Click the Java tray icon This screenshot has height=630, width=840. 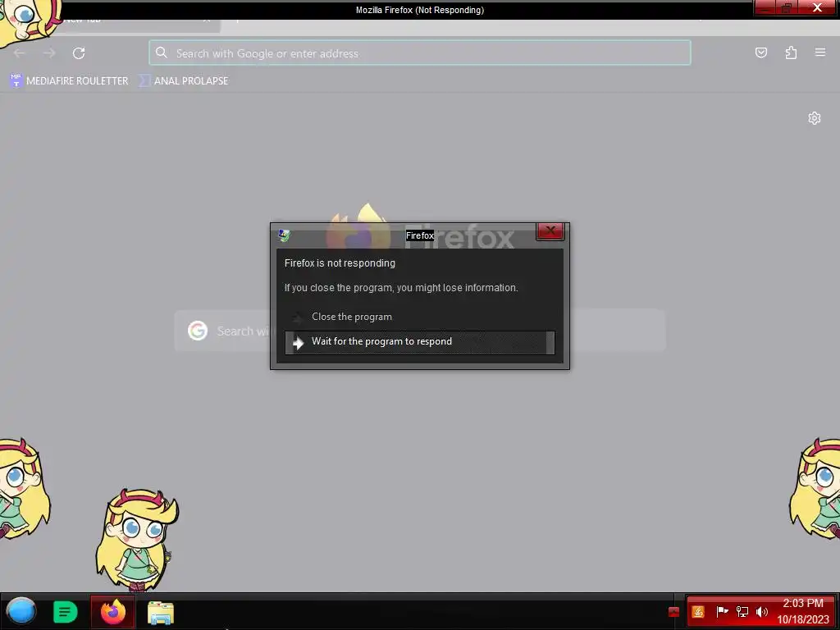coord(698,611)
